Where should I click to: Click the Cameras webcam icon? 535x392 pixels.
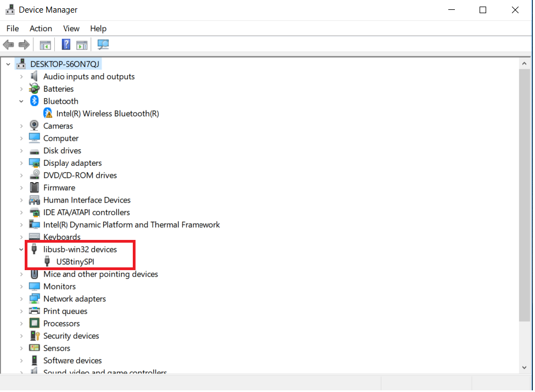click(34, 126)
